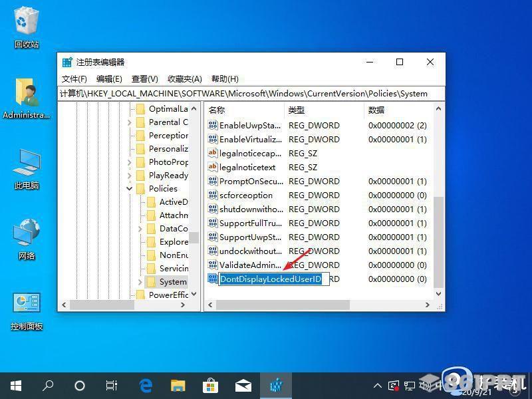532x399 pixels.
Task: Select the shutdownwitho... value icon
Action: coord(213,209)
